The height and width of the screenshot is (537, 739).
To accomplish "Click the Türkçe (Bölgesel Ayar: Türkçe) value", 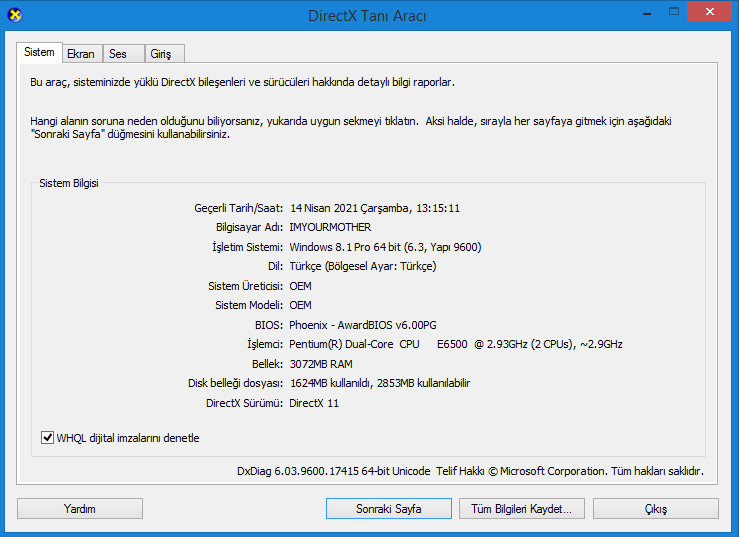I will [363, 266].
